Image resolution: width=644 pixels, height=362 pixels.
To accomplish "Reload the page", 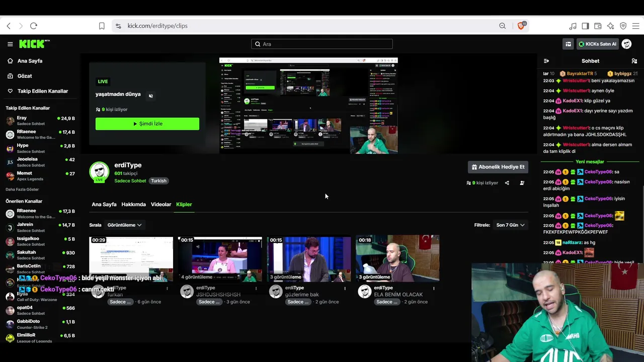I will pos(34,26).
